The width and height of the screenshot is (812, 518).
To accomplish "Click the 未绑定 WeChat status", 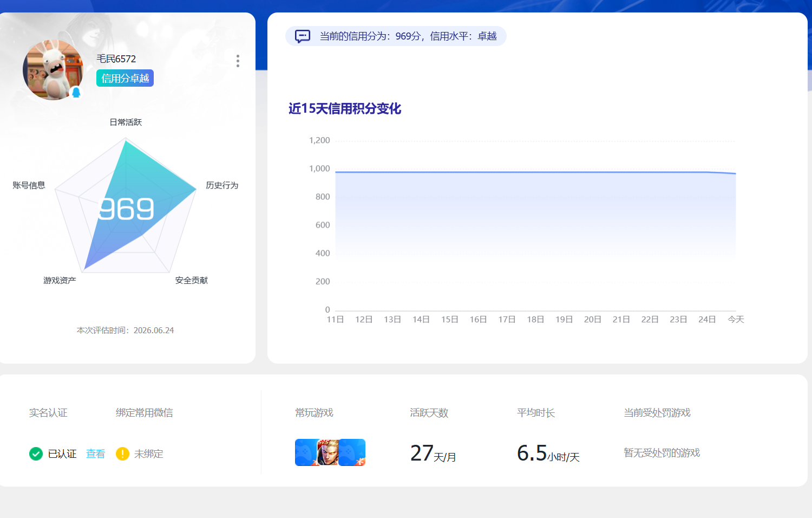I will point(149,454).
